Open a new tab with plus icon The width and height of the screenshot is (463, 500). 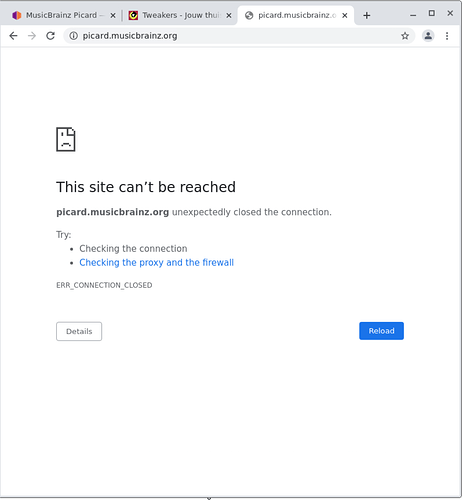point(367,15)
